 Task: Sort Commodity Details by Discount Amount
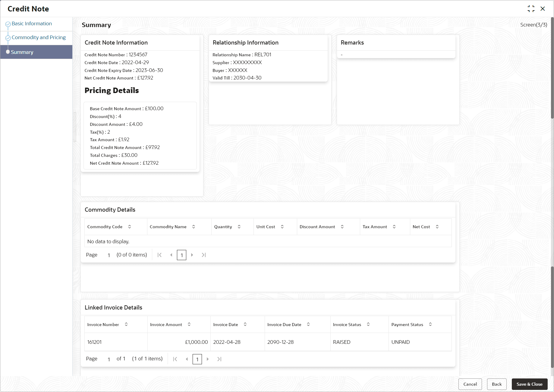(342, 227)
